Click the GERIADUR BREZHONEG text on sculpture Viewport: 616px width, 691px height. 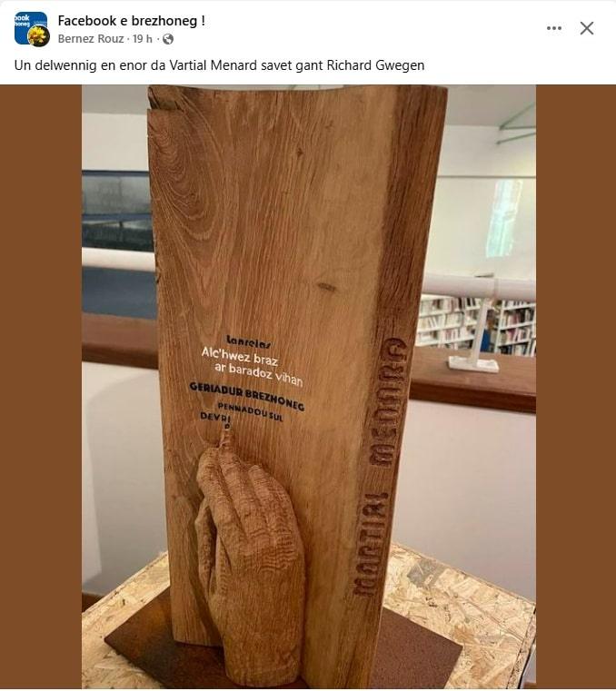coord(247,396)
